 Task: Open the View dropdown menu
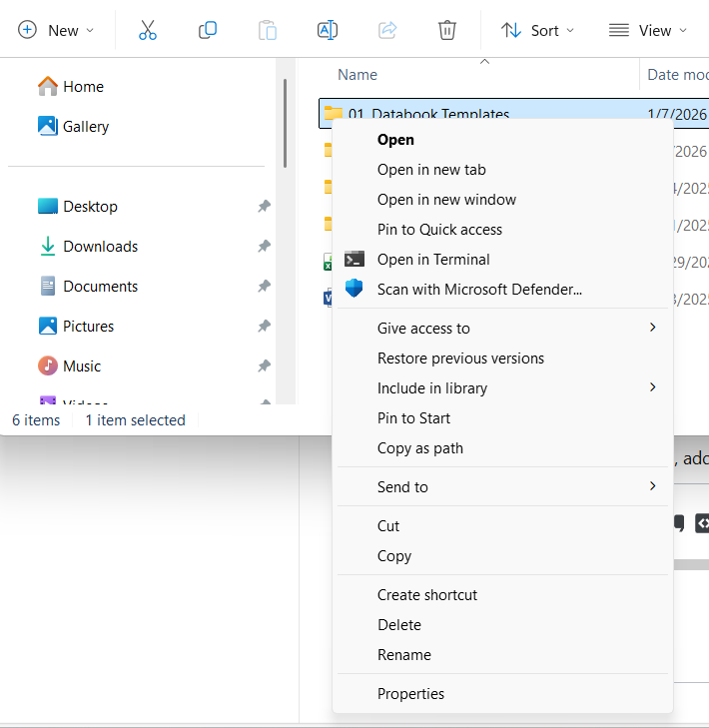tap(648, 31)
